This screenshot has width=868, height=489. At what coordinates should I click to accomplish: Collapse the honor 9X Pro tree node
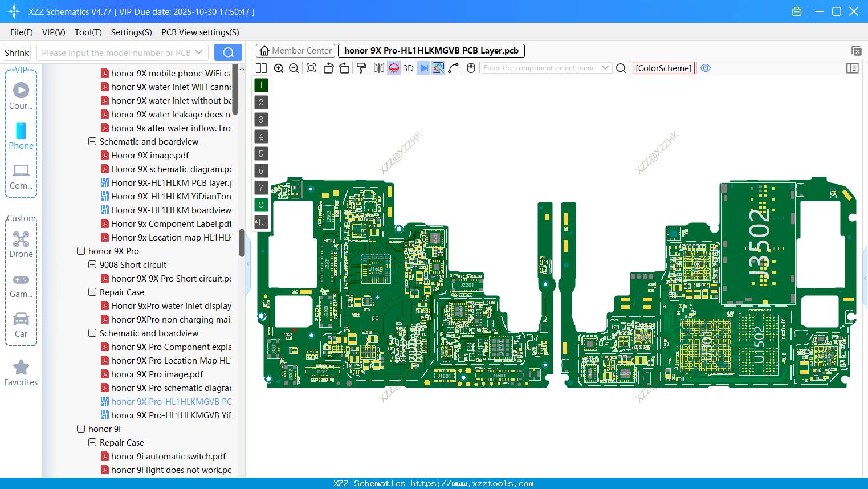[81, 251]
